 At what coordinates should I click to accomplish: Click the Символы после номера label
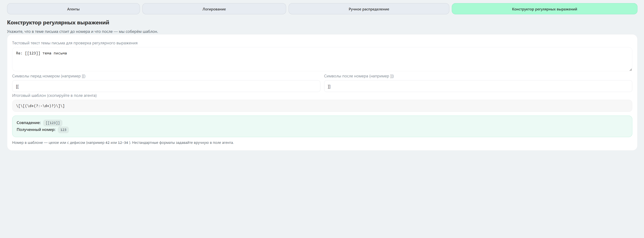[x=359, y=76]
